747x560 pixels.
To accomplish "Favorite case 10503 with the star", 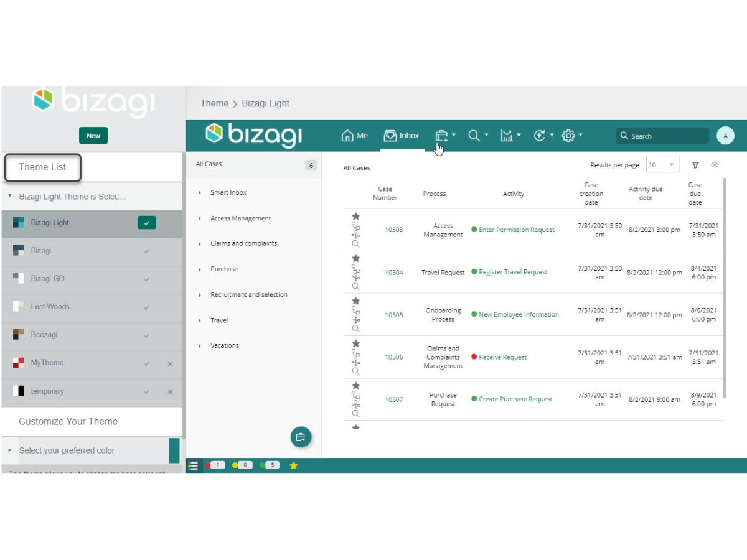I will (x=356, y=217).
